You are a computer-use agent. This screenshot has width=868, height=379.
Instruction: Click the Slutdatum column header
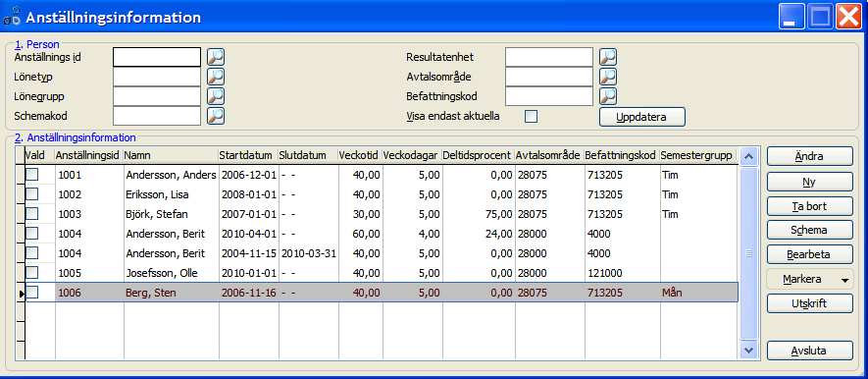coord(308,156)
